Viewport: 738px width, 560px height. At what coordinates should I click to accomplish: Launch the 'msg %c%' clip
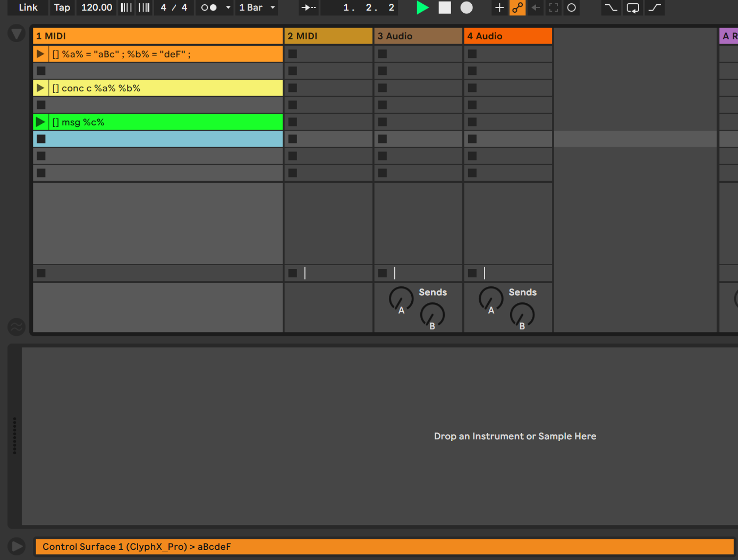(x=40, y=122)
